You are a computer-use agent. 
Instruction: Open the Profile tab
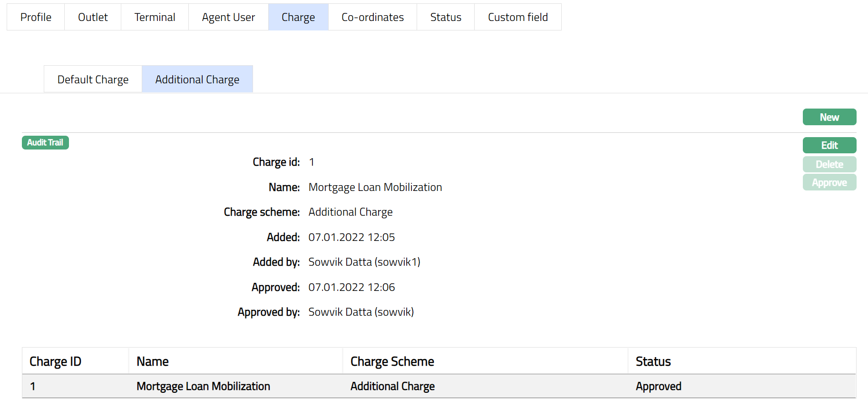(36, 17)
